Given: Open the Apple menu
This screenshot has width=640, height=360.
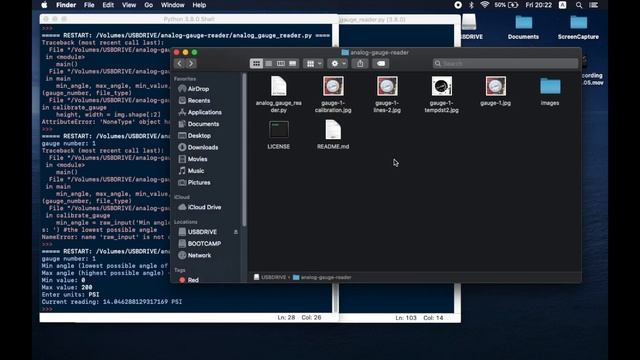Looking at the screenshot, I should click(44, 5).
